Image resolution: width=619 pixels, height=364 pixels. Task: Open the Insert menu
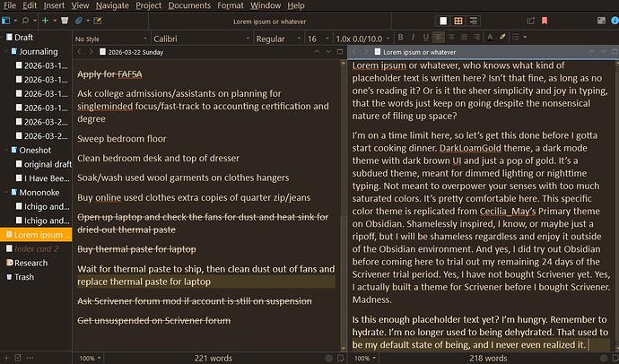(54, 5)
